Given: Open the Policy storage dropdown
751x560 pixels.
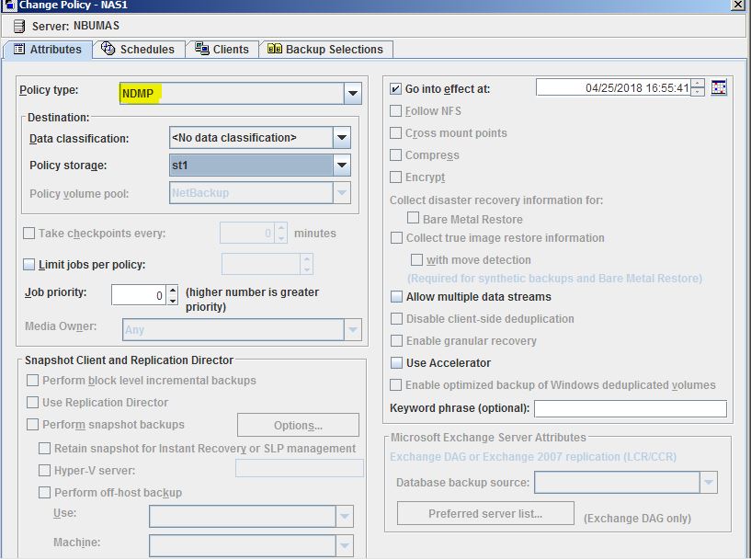Looking at the screenshot, I should click(341, 166).
